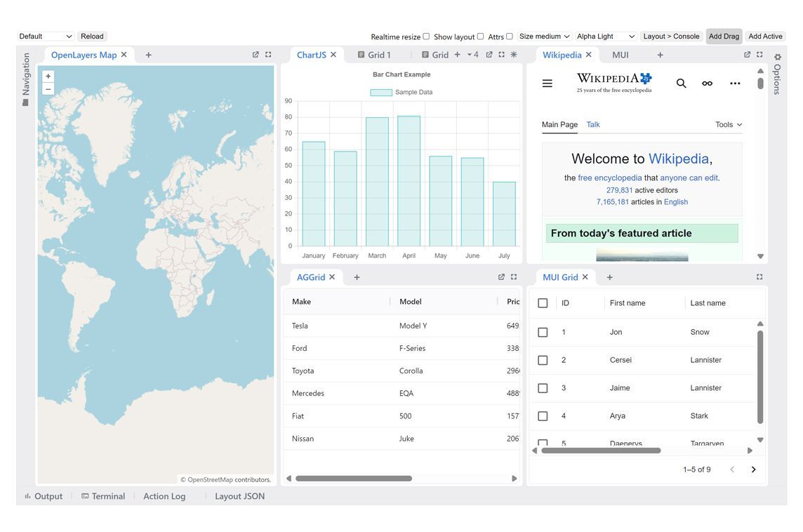Open the Output bottom tab
Image resolution: width=803 pixels, height=532 pixels.
[44, 496]
